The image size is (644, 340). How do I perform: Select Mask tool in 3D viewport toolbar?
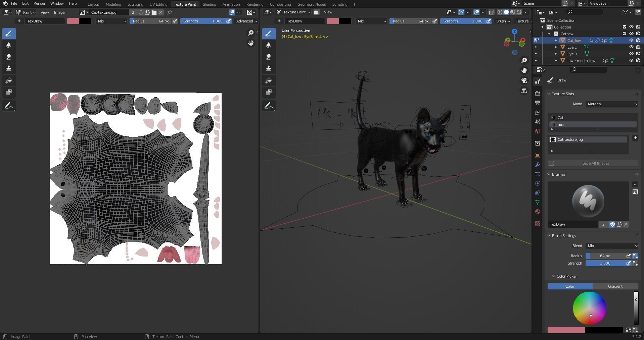(x=269, y=92)
